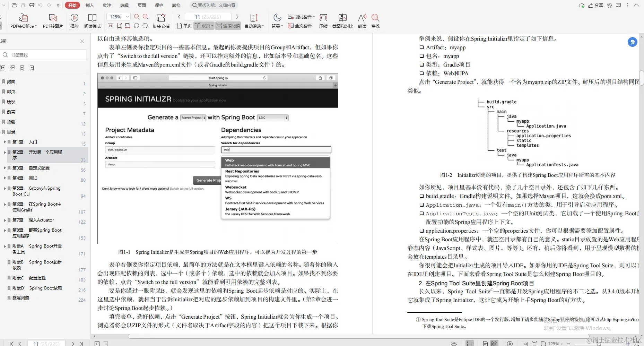644x346 pixels.
Task: Open the 批注 annotation tab
Action: [107, 5]
